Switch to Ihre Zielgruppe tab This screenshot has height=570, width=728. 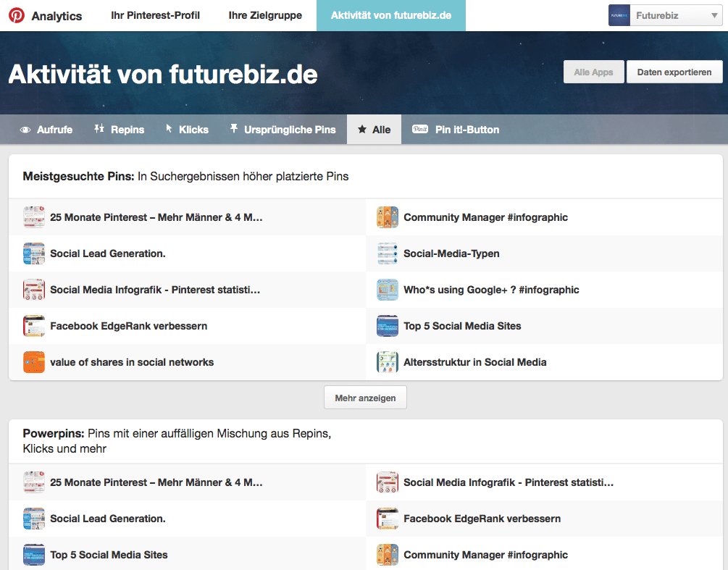tap(265, 15)
